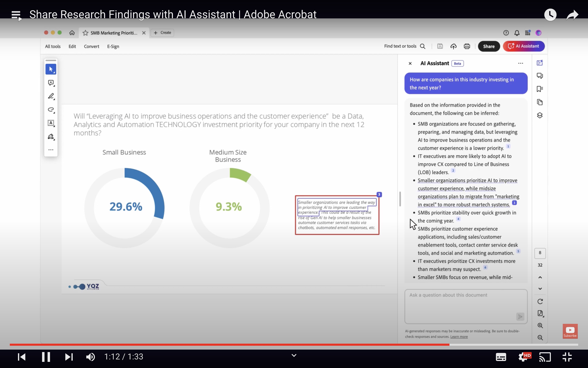
Task: Go to previous page with up chevron
Action: 540,277
